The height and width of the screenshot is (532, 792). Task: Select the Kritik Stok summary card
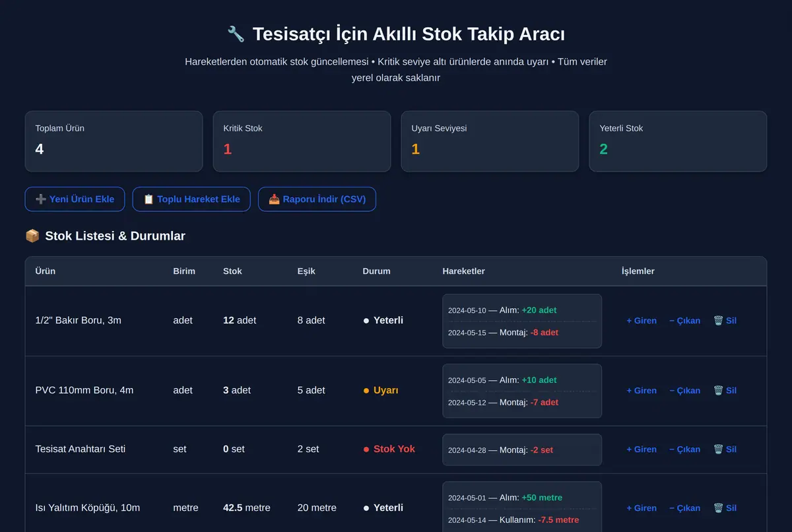(x=302, y=141)
